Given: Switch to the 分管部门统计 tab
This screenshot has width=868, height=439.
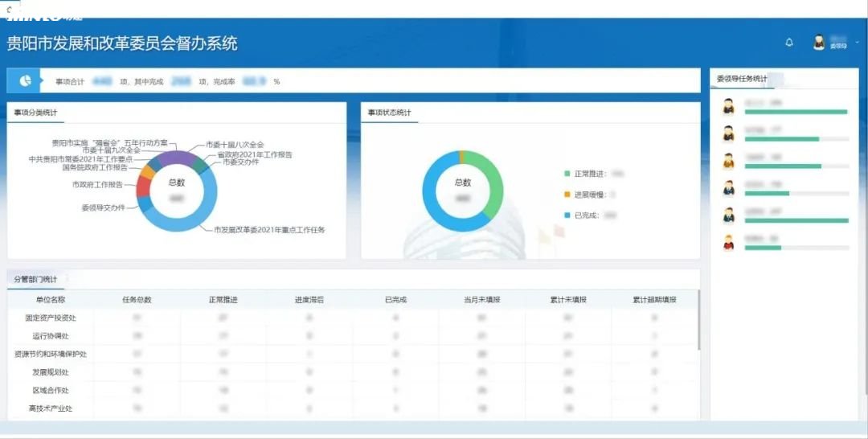Looking at the screenshot, I should click(35, 279).
